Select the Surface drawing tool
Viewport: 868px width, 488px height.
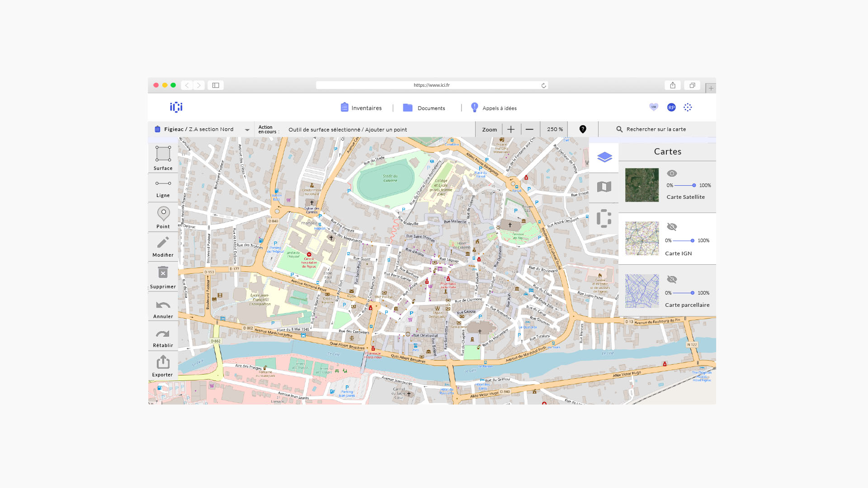click(x=163, y=157)
